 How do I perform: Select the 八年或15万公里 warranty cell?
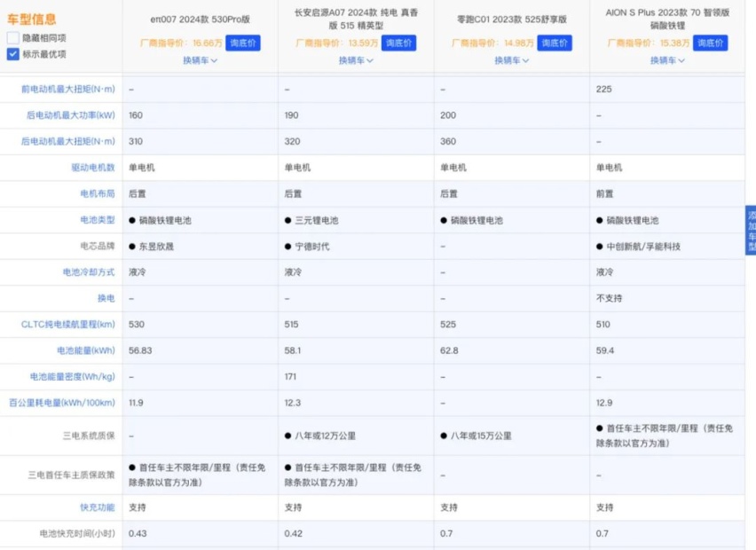[476, 436]
